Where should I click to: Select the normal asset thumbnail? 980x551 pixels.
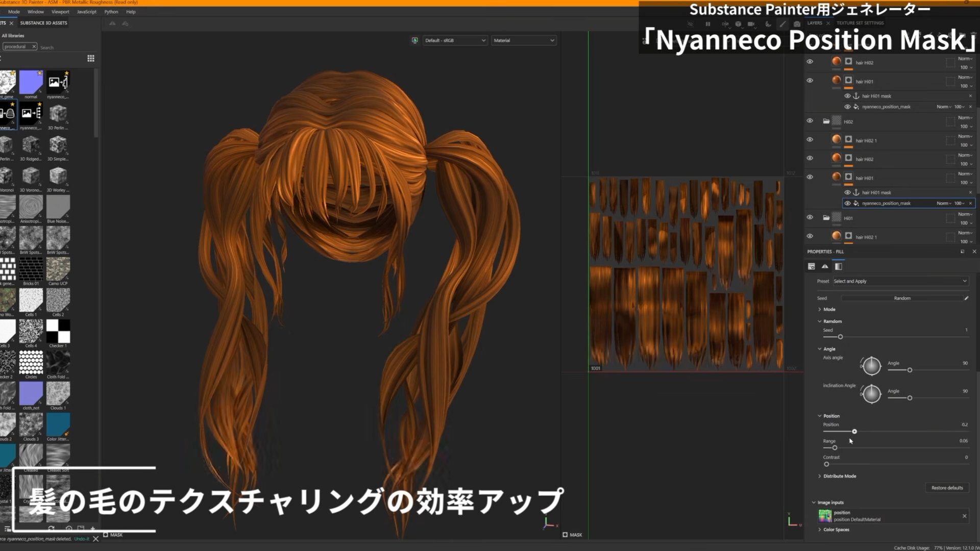[31, 82]
